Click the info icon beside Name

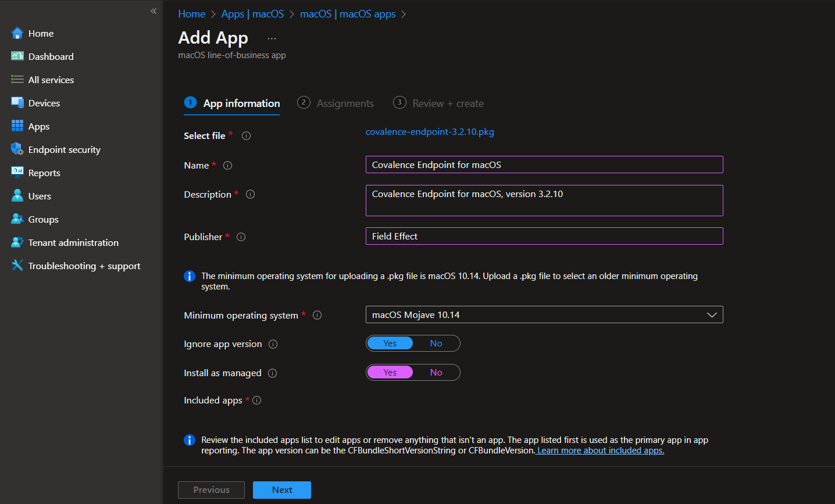pyautogui.click(x=228, y=165)
